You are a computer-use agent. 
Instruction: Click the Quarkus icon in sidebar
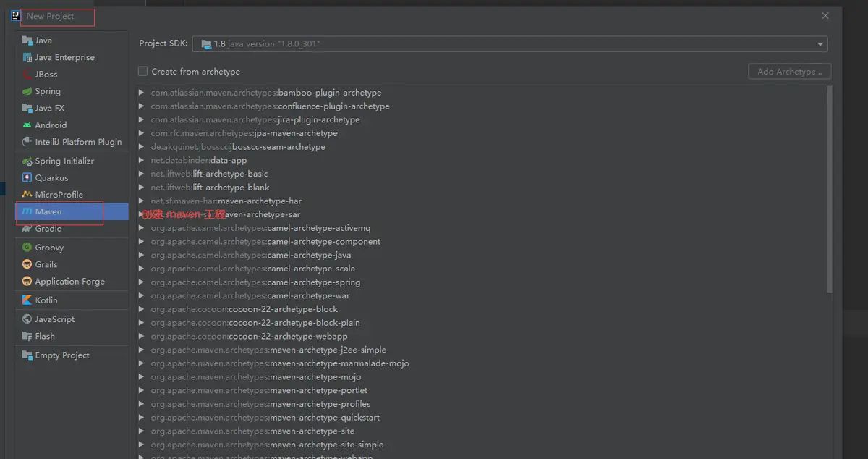27,178
